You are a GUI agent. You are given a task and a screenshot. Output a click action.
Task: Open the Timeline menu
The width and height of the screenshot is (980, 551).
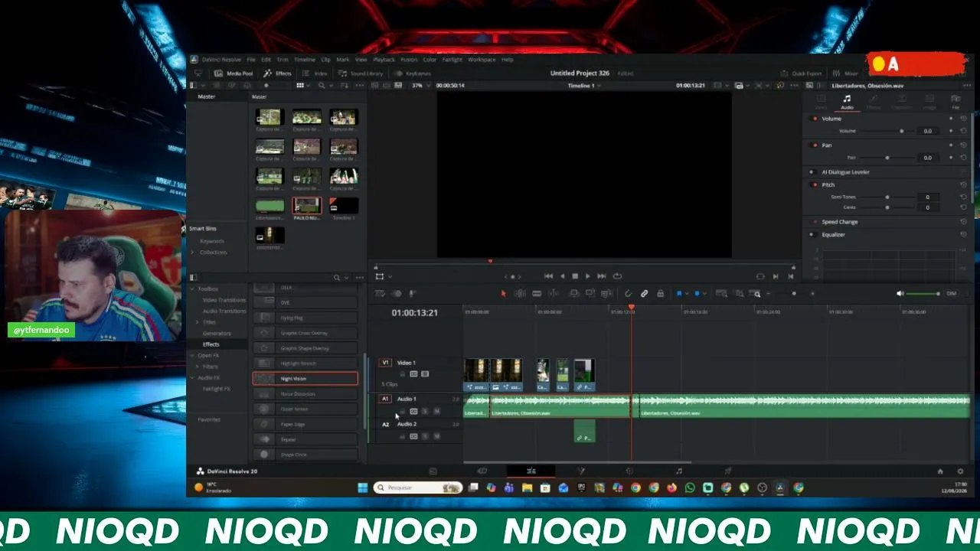pos(305,60)
